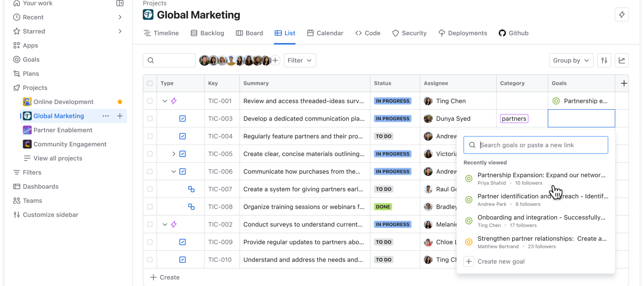Image resolution: width=644 pixels, height=286 pixels.
Task: Switch to the Board tab
Action: [x=249, y=33]
